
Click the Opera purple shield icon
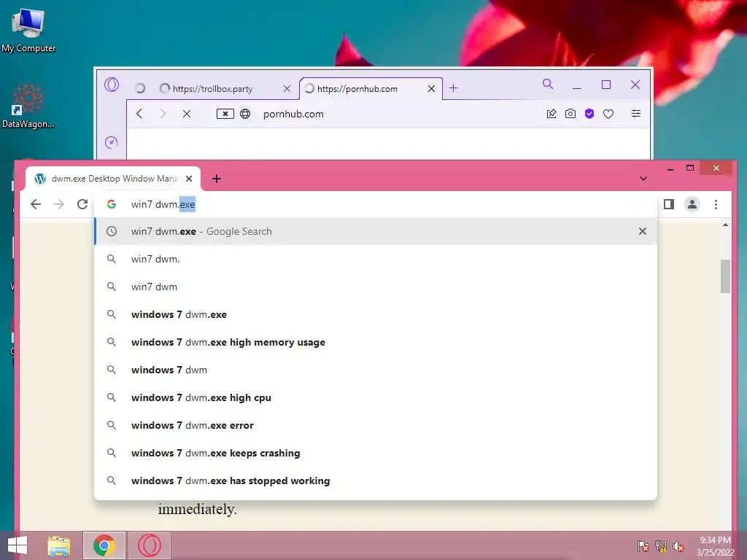coord(589,114)
